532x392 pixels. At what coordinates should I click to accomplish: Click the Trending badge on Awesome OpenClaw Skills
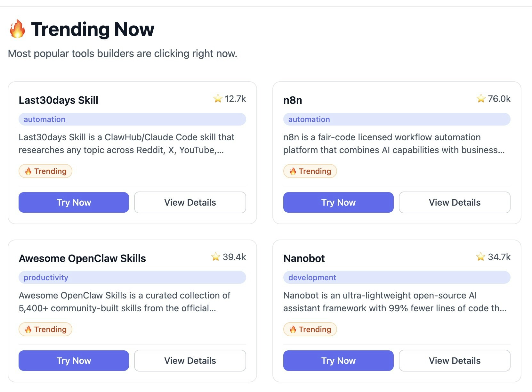point(45,330)
